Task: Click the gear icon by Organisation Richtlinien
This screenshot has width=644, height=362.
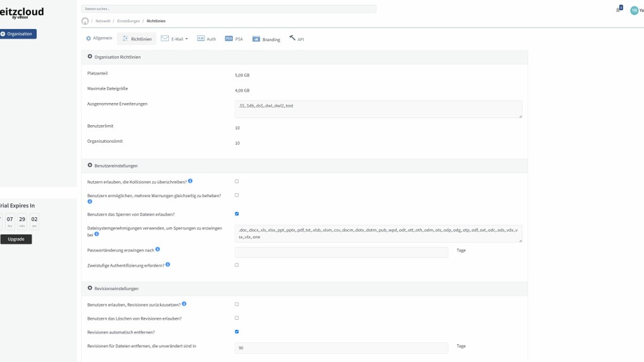Action: (x=90, y=57)
